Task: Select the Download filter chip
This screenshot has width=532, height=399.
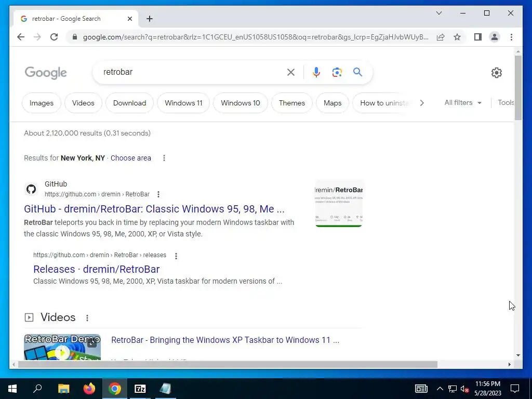Action: [x=129, y=103]
